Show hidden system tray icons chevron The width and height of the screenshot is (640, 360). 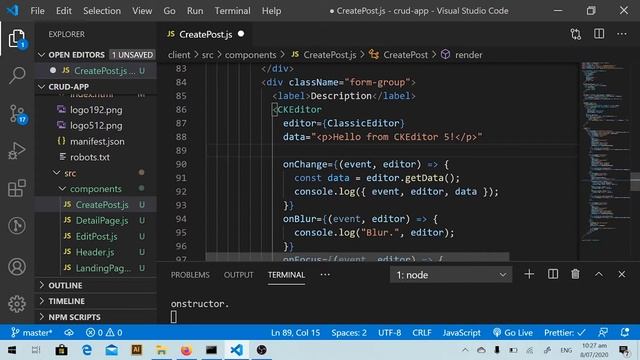[x=465, y=350]
